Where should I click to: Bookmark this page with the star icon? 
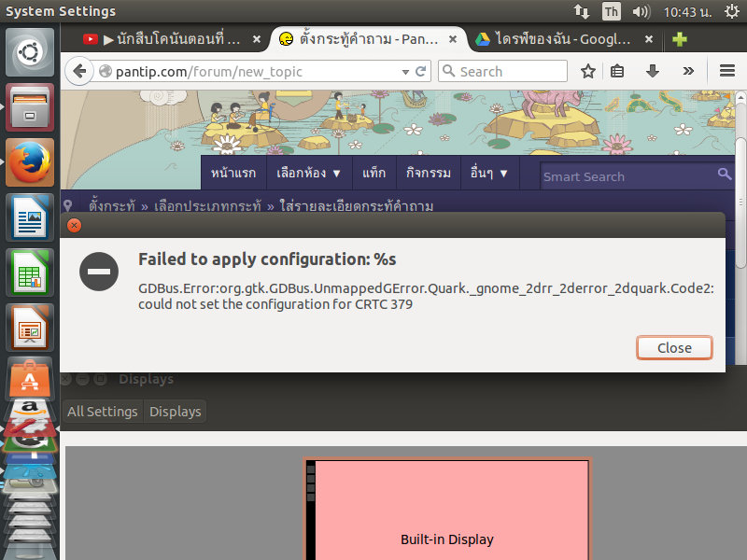click(x=588, y=72)
